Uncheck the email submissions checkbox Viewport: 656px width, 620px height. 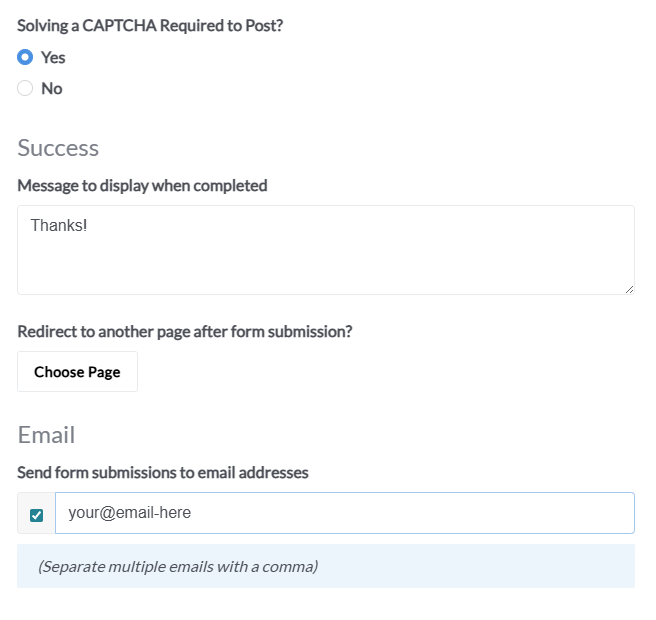pyautogui.click(x=37, y=515)
